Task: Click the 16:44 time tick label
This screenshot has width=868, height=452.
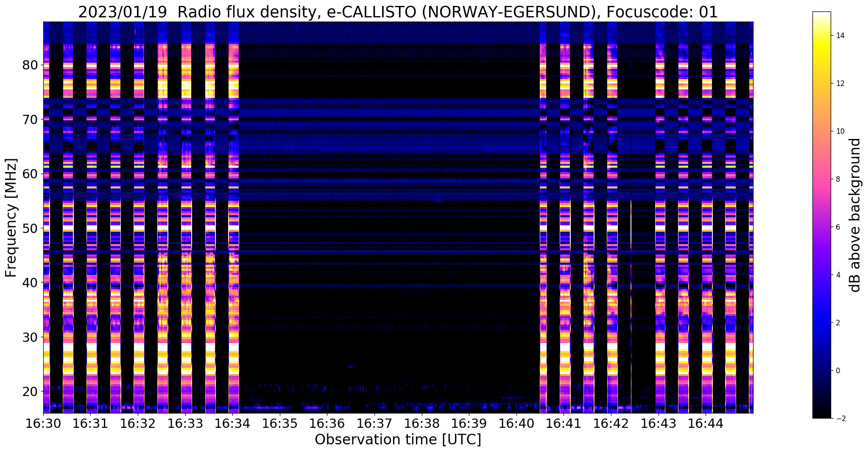Action: (x=706, y=424)
